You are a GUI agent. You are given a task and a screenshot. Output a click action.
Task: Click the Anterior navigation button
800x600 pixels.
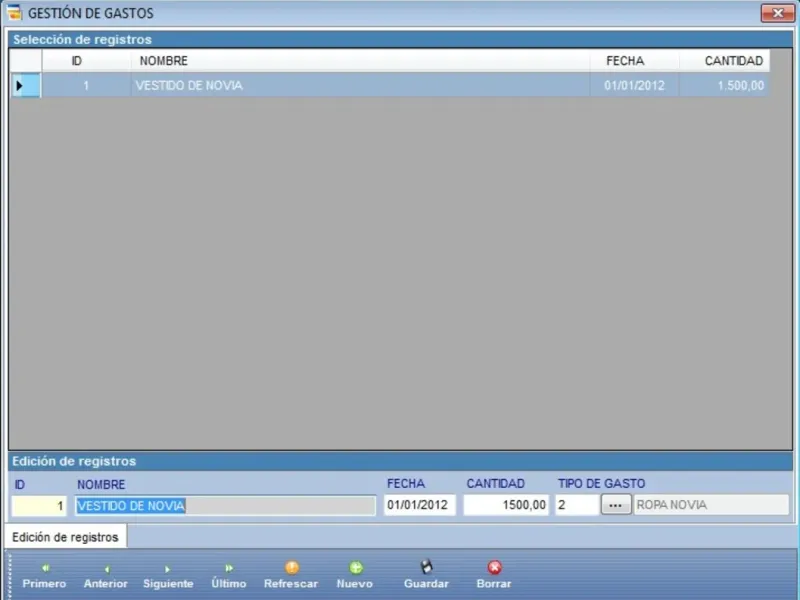(106, 576)
